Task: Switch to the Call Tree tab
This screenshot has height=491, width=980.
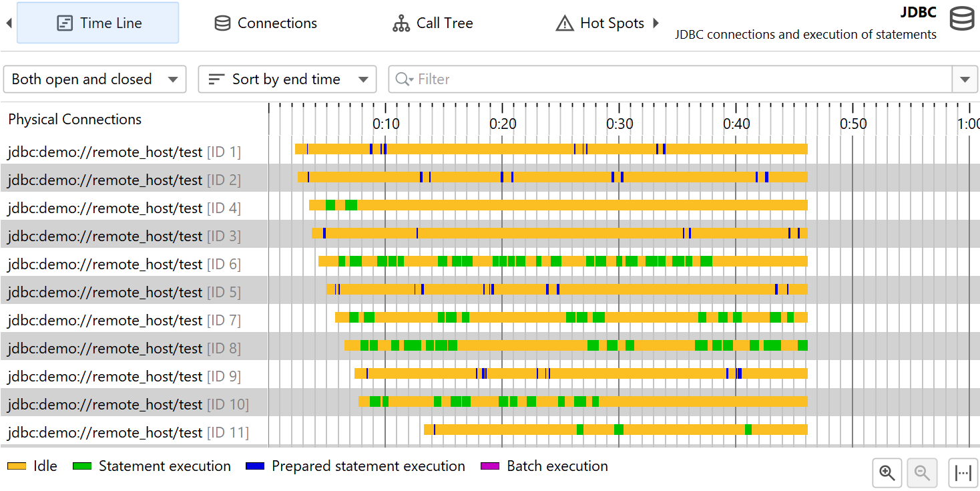Action: pos(433,23)
